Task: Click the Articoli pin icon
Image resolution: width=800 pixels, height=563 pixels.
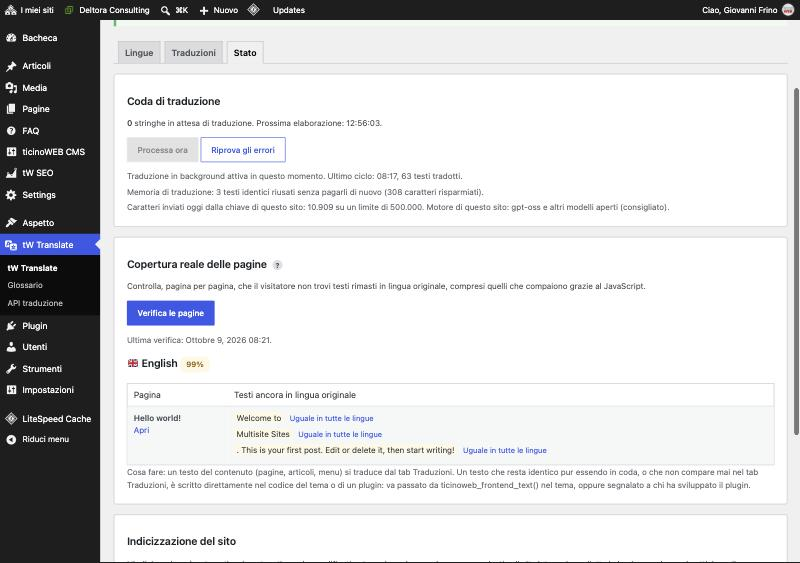Action: click(x=11, y=66)
